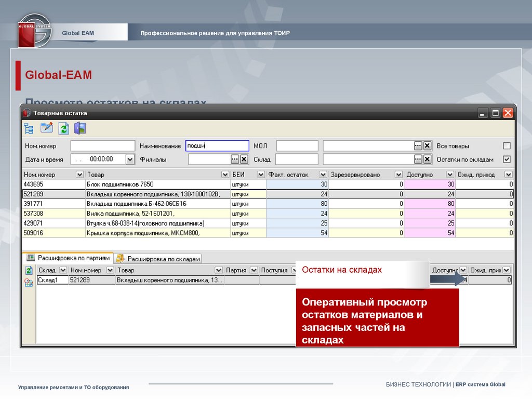This screenshot has height=399, width=532.
Task: Clear the МОЛ field with X button
Action: (427, 146)
